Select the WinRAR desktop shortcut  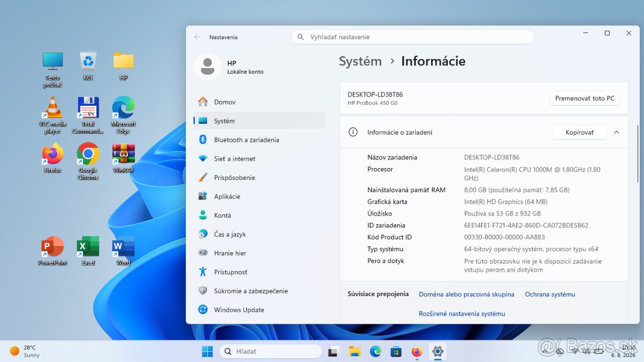point(123,158)
